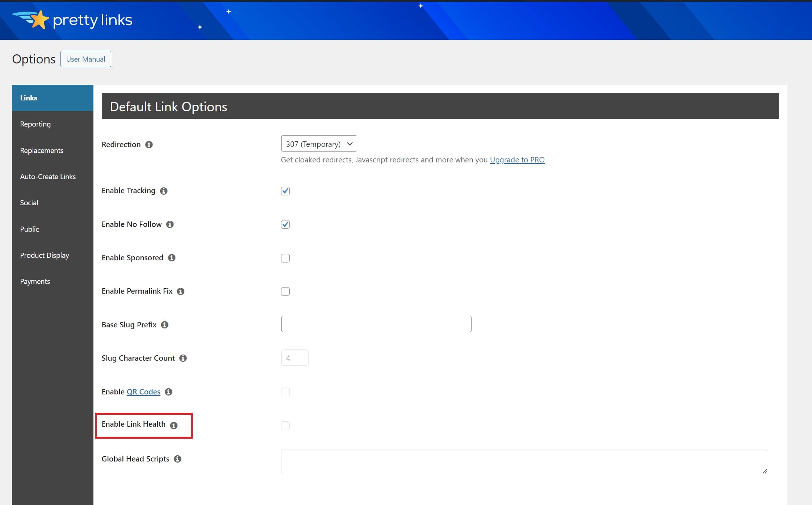Screen dimensions: 812x505
Task: Click Enable Link Health info icon
Action: (174, 426)
